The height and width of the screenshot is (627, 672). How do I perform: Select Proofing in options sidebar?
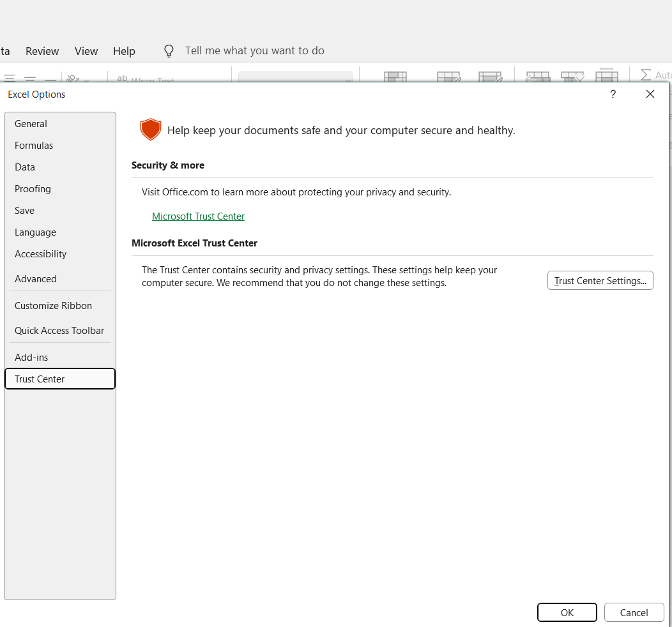coord(60,189)
